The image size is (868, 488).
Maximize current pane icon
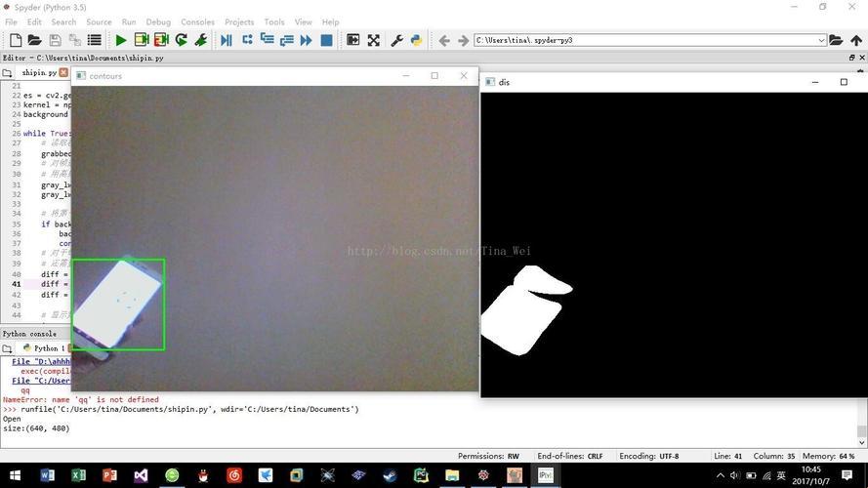[x=352, y=40]
